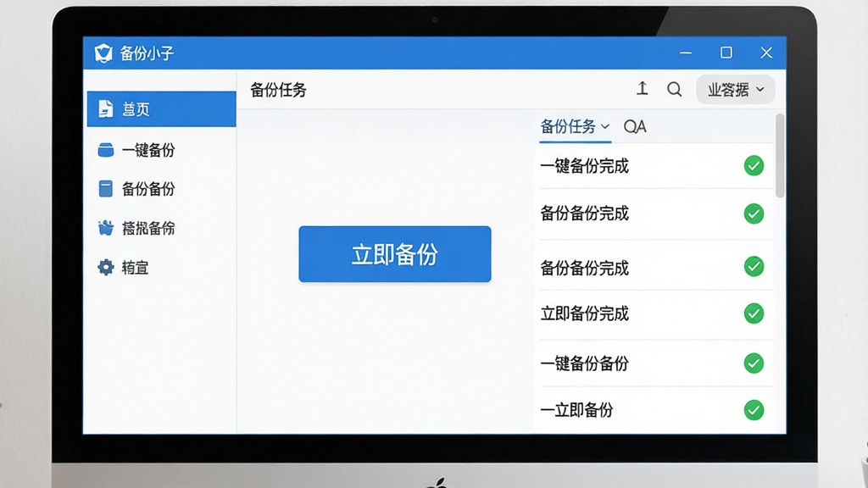The image size is (868, 488).
Task: Click green check next to 立即备份完成
Action: click(x=754, y=313)
